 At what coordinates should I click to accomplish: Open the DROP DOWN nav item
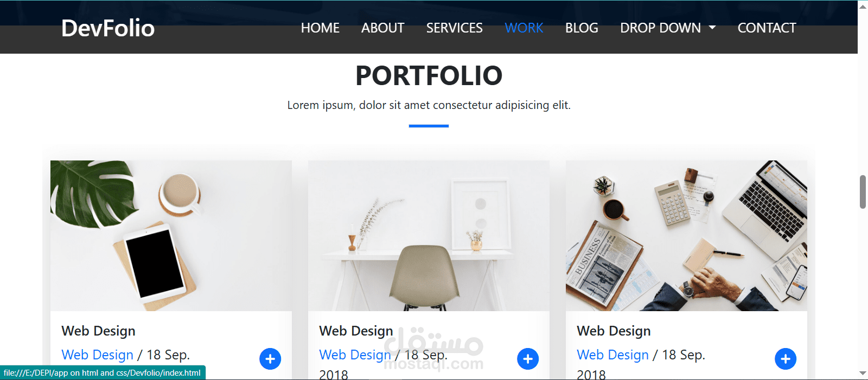pyautogui.click(x=668, y=28)
